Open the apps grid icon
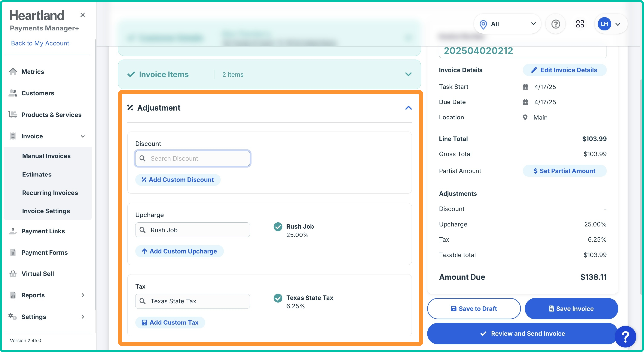This screenshot has width=644, height=352. coord(580,24)
